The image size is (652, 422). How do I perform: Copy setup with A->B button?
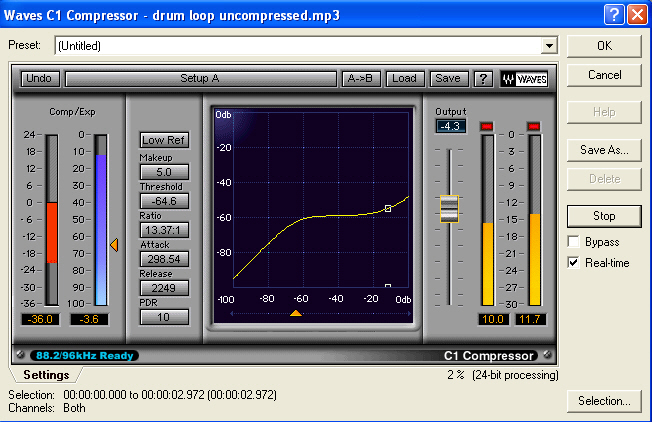[361, 79]
